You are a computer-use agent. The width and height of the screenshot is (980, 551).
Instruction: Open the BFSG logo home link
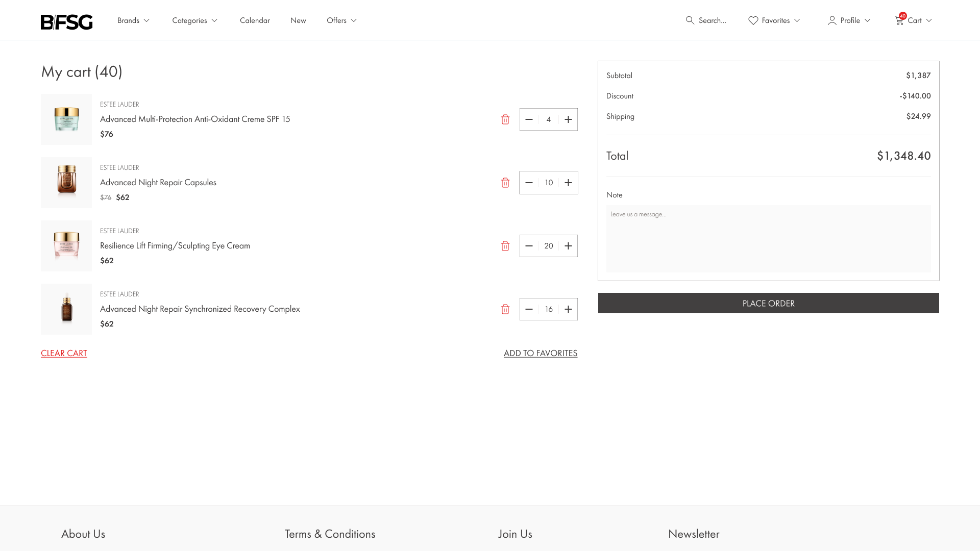(x=67, y=22)
